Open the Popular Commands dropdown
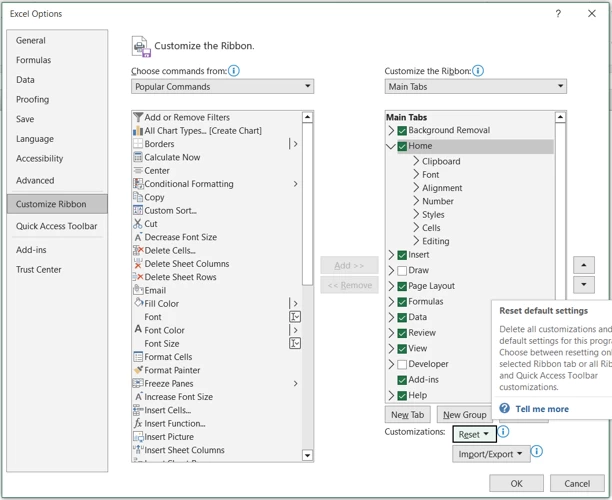The height and width of the screenshot is (500, 612). [222, 86]
